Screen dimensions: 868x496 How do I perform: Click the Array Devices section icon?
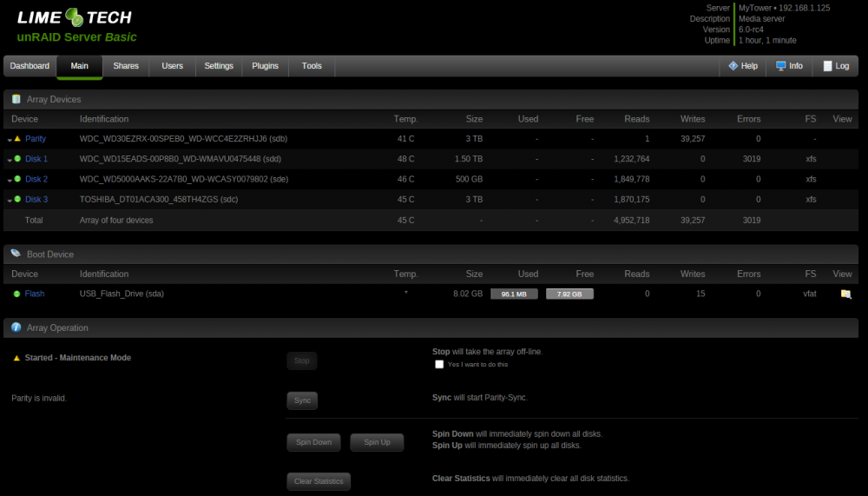16,99
